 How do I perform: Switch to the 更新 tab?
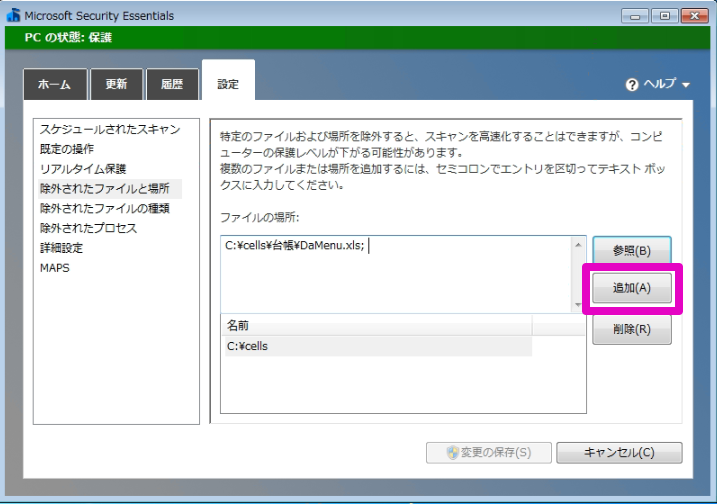[x=117, y=85]
